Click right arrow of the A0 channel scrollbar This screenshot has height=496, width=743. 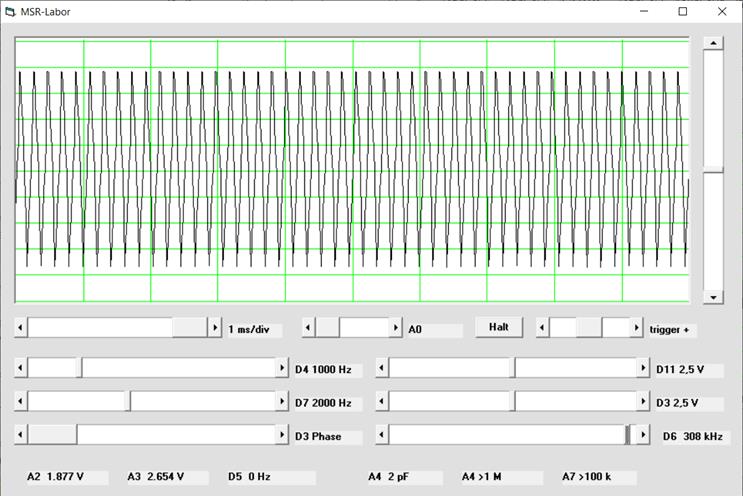[x=395, y=328]
